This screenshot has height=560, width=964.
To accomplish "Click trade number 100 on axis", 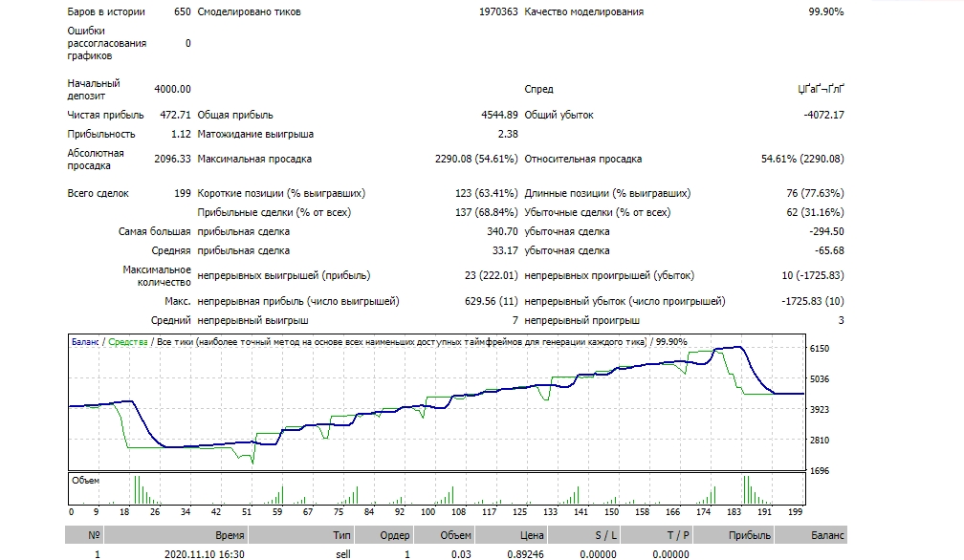I will pyautogui.click(x=427, y=512).
